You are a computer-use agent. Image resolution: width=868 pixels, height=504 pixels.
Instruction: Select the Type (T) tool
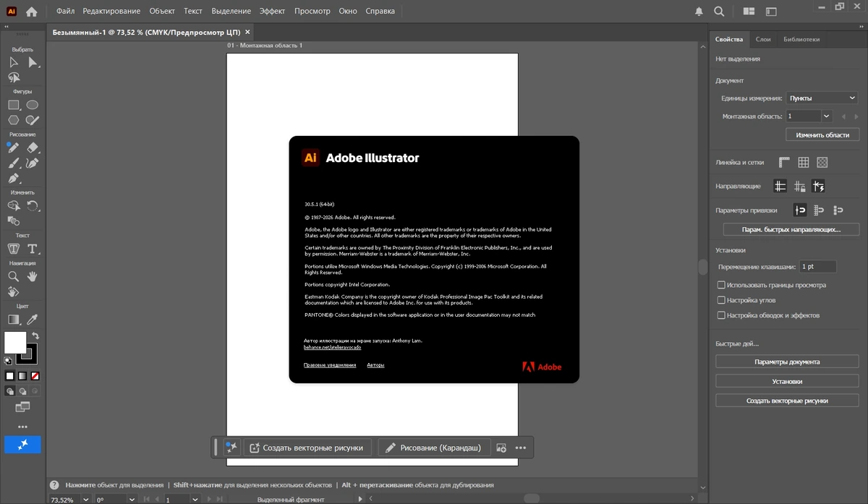coord(33,249)
